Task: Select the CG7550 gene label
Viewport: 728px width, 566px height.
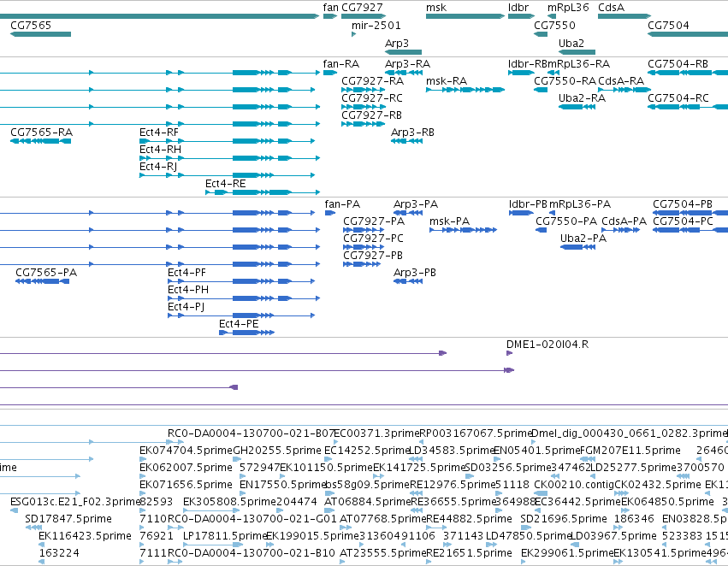Action: click(554, 26)
